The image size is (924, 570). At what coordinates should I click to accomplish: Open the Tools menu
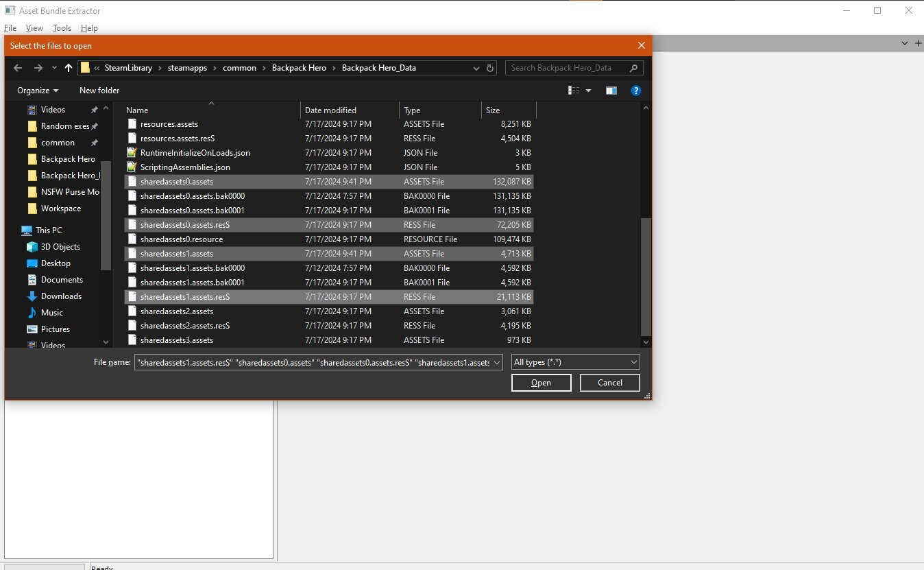tap(62, 28)
